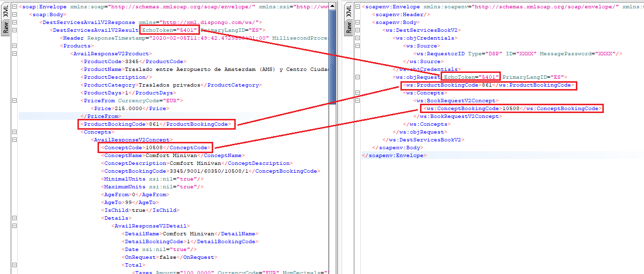Switch to Raw tab in request panel

[348, 28]
